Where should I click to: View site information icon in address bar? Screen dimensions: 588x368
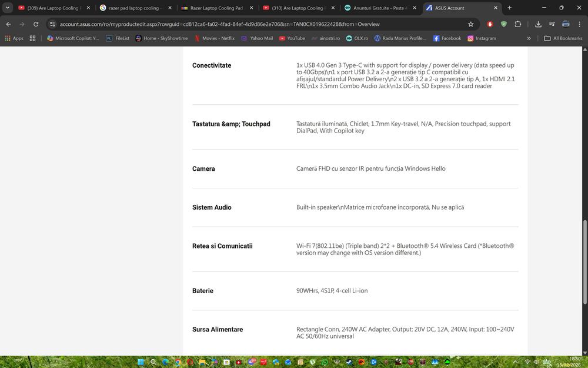pos(52,24)
